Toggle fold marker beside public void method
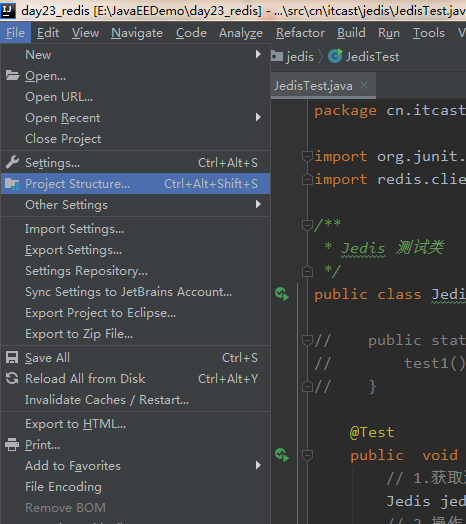This screenshot has height=524, width=466. tap(307, 455)
